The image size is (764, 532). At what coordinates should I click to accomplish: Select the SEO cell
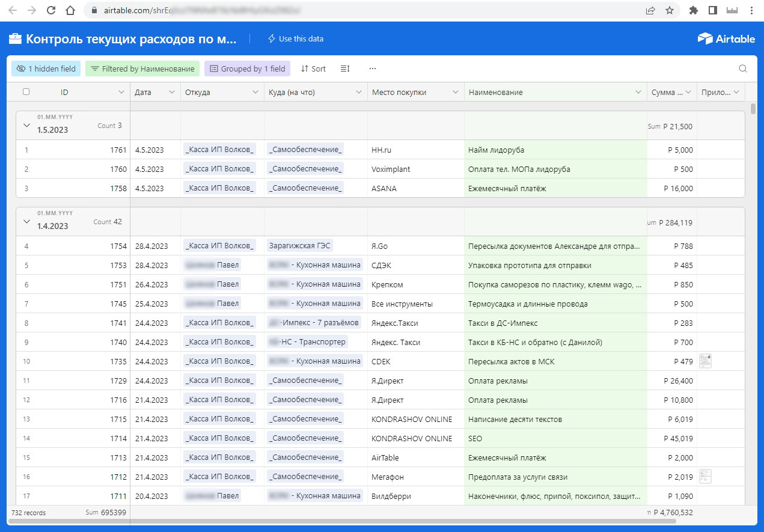[x=555, y=438]
